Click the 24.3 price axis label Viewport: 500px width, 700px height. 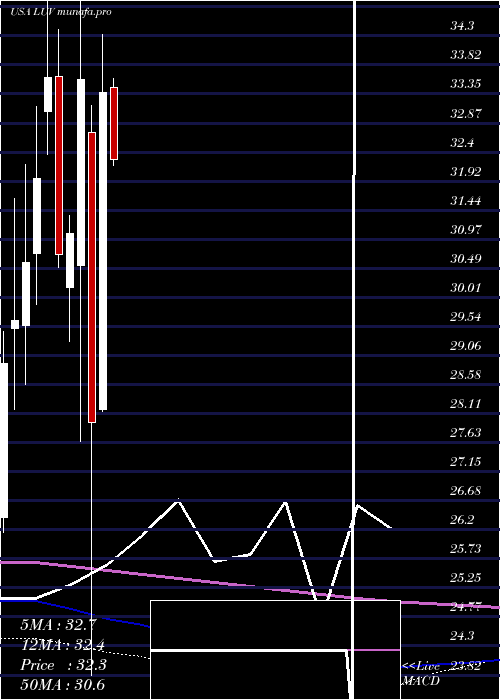pyautogui.click(x=462, y=636)
